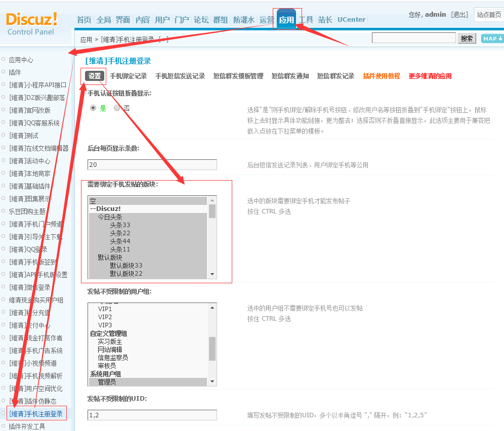Open [维清]本地商家 in sidebar
The width and height of the screenshot is (504, 431).
[29, 174]
